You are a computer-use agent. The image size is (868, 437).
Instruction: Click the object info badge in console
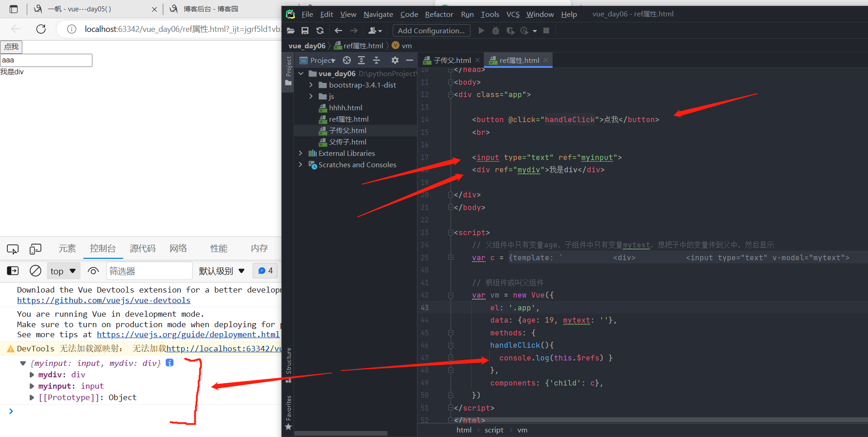pyautogui.click(x=169, y=363)
